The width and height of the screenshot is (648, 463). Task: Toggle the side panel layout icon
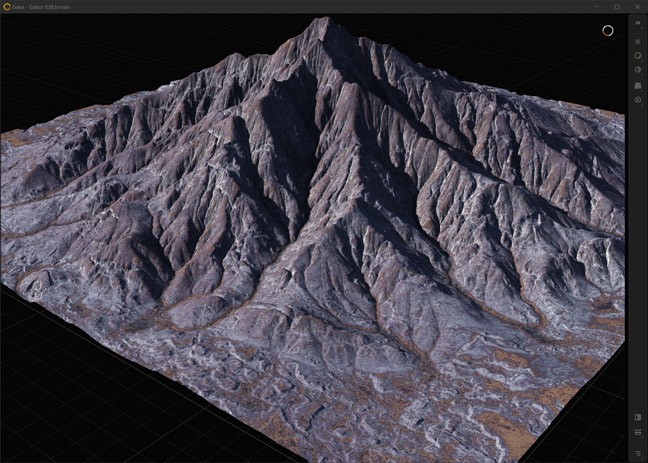[x=638, y=417]
